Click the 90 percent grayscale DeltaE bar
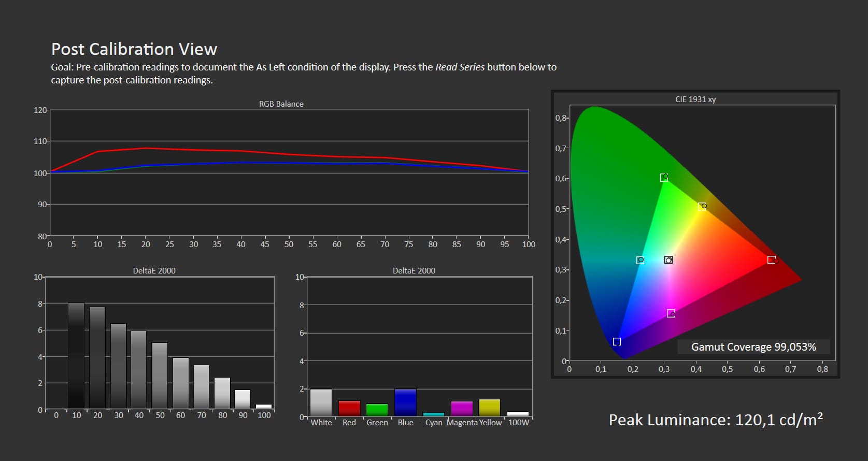The image size is (868, 461). [243, 399]
